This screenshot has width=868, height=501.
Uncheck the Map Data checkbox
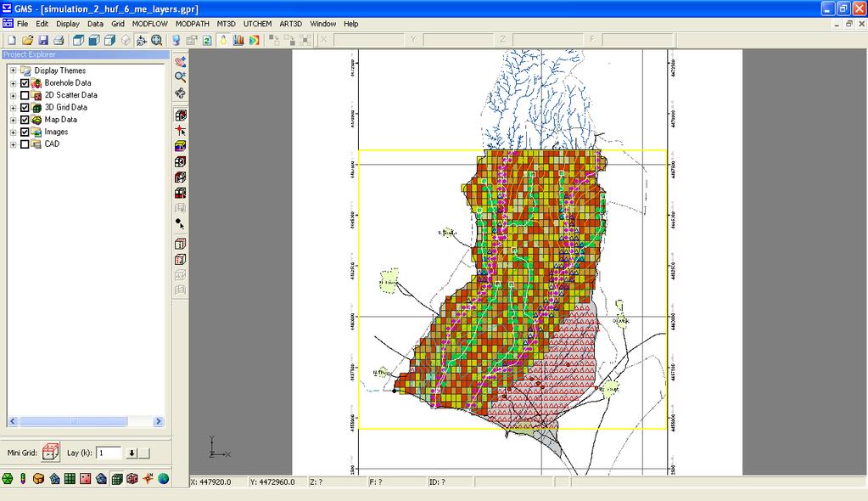point(25,120)
